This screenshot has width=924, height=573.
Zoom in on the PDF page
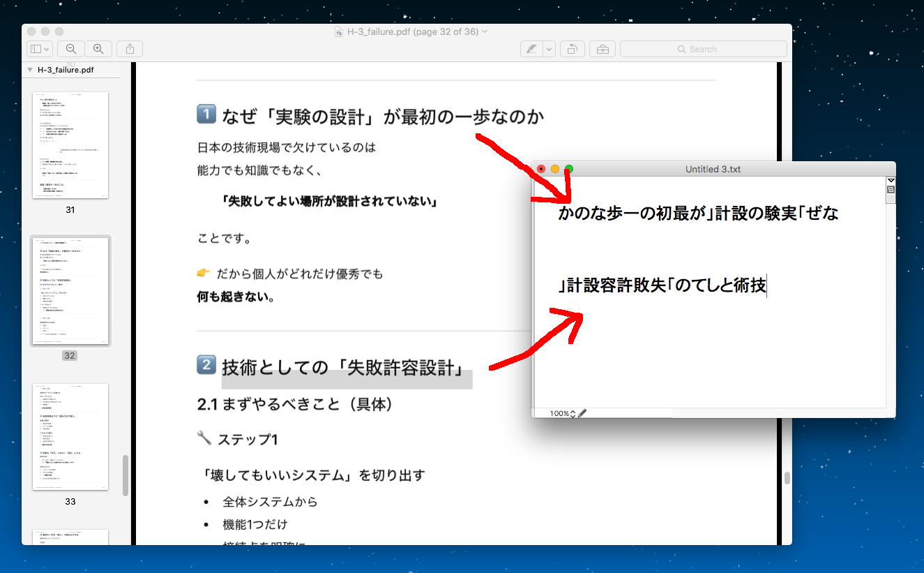98,49
